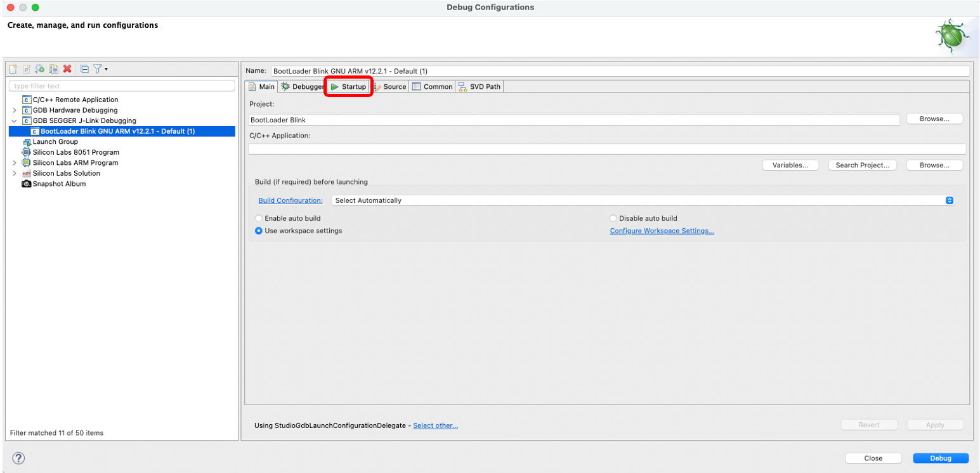The width and height of the screenshot is (980, 473).
Task: Click the Export launch configuration icon
Action: pos(40,68)
